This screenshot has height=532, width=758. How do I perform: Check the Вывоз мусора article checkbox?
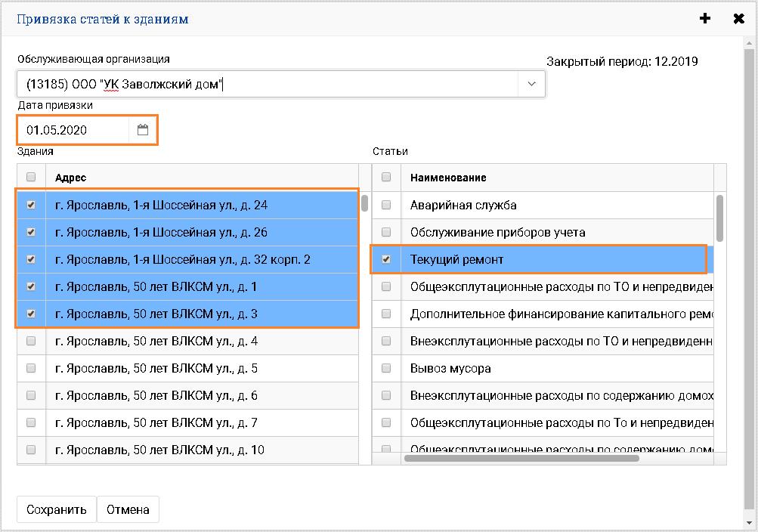tap(386, 368)
